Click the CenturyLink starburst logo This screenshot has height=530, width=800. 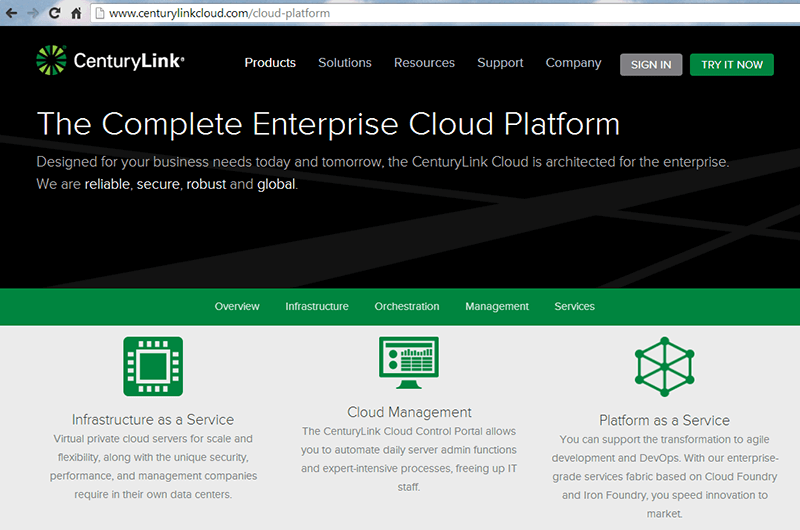(52, 60)
